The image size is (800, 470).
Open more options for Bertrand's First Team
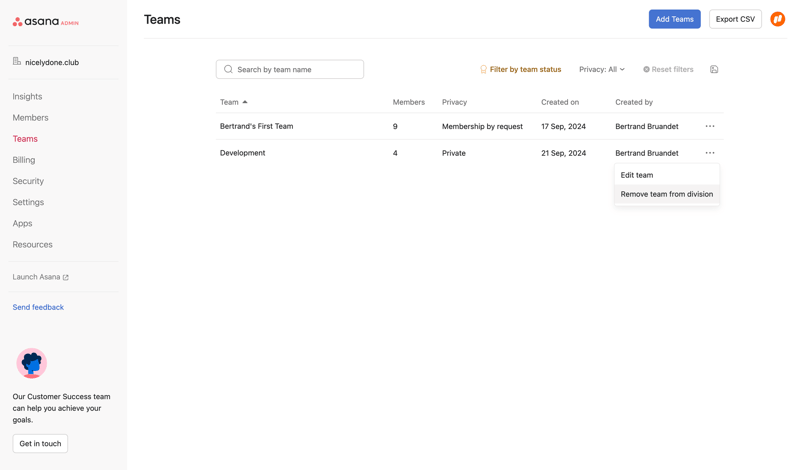pos(710,126)
